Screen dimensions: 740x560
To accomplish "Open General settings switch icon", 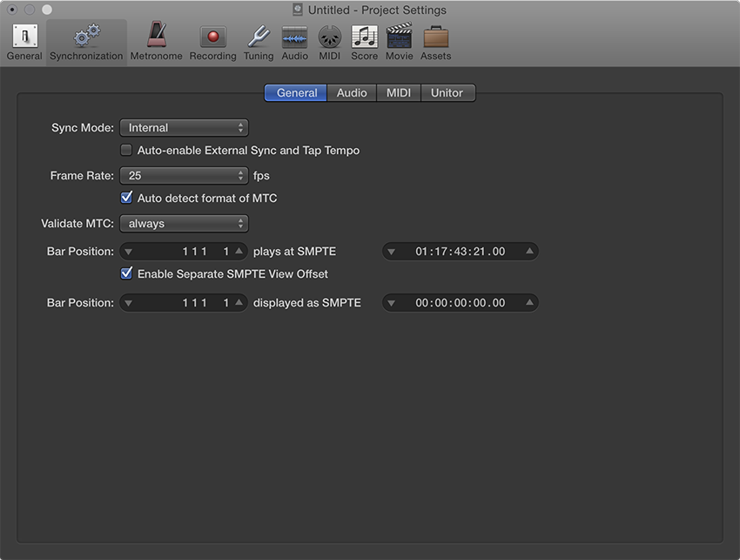I will tap(24, 37).
